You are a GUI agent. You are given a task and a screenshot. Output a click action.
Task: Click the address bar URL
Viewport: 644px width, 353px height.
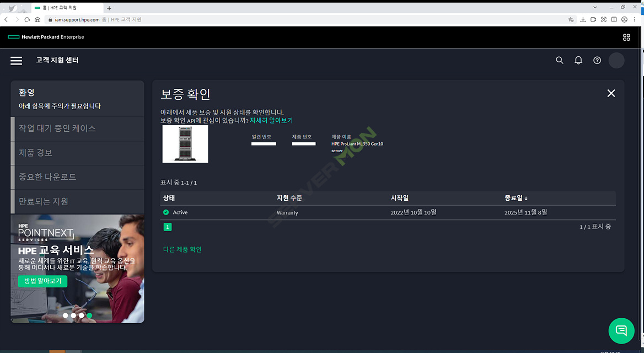click(x=77, y=19)
